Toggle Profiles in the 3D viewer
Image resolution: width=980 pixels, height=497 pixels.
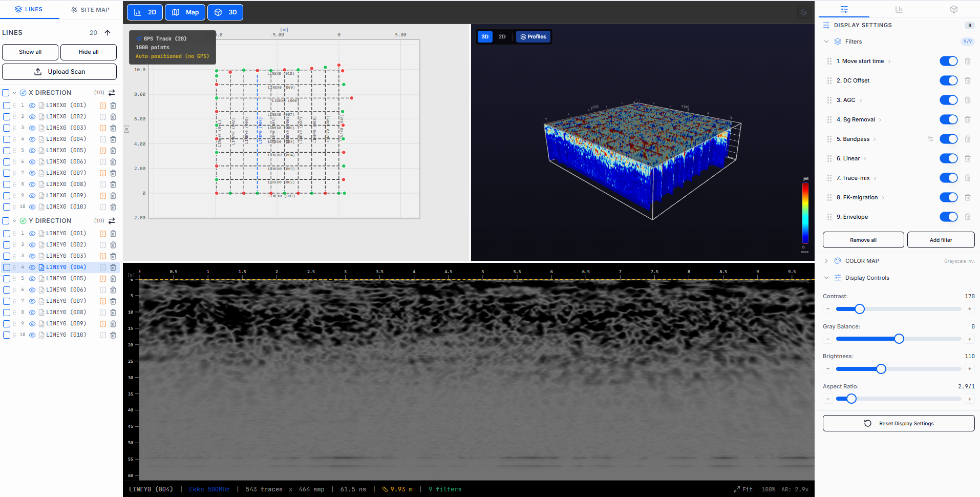click(x=533, y=36)
